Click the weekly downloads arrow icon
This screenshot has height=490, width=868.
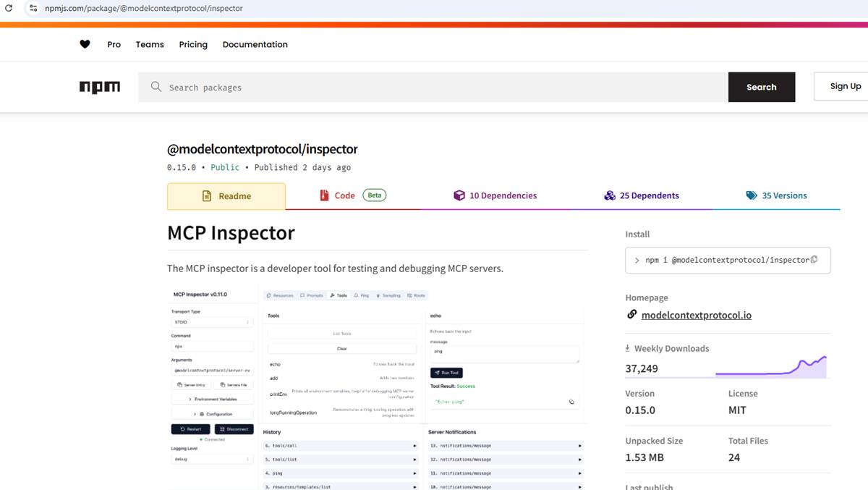click(x=628, y=348)
